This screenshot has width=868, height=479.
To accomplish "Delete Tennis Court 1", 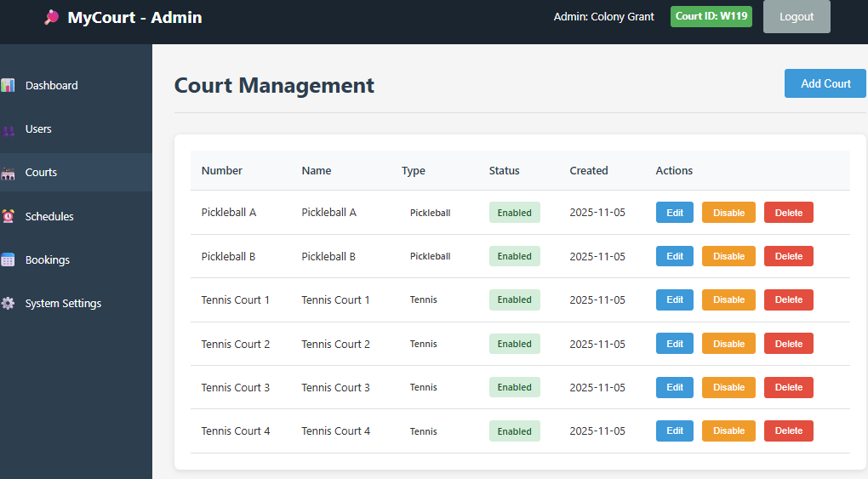I will coord(789,299).
